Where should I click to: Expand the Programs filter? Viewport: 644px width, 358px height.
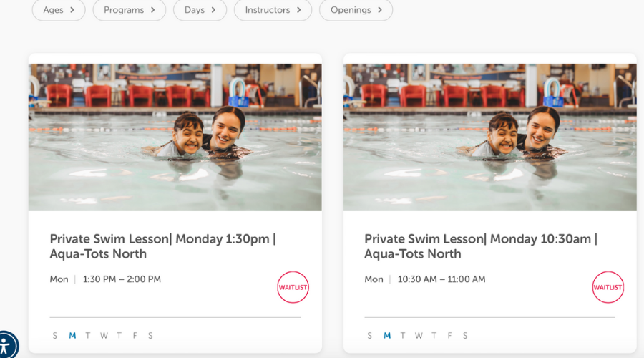click(x=130, y=10)
